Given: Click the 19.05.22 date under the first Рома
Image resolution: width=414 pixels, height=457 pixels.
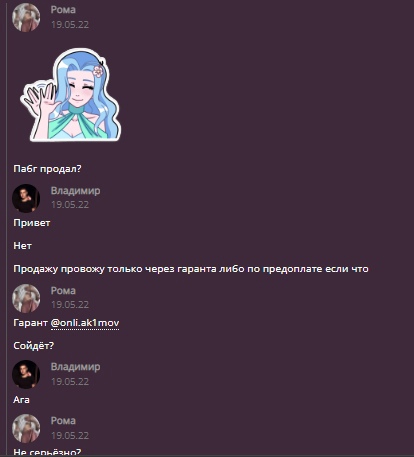Looking at the screenshot, I should point(70,25).
